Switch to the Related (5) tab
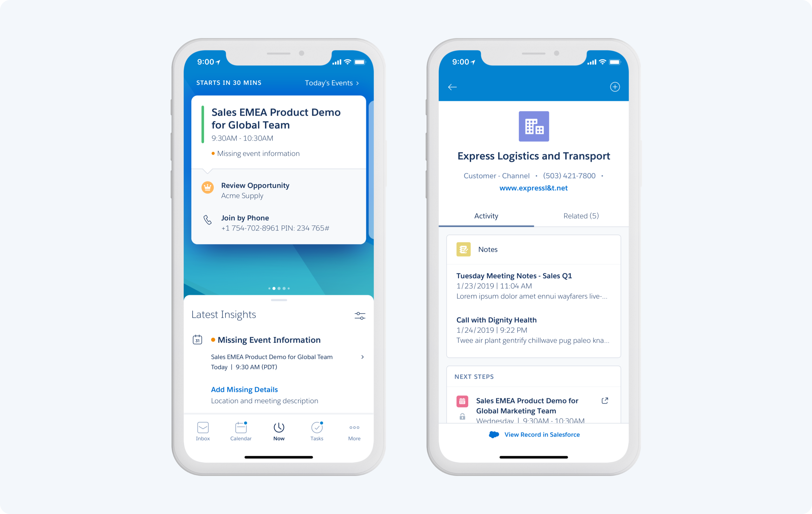The image size is (812, 514). (x=581, y=215)
